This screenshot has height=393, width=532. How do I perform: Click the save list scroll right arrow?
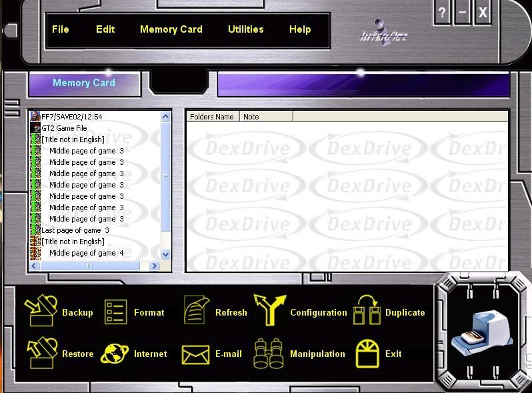[155, 266]
